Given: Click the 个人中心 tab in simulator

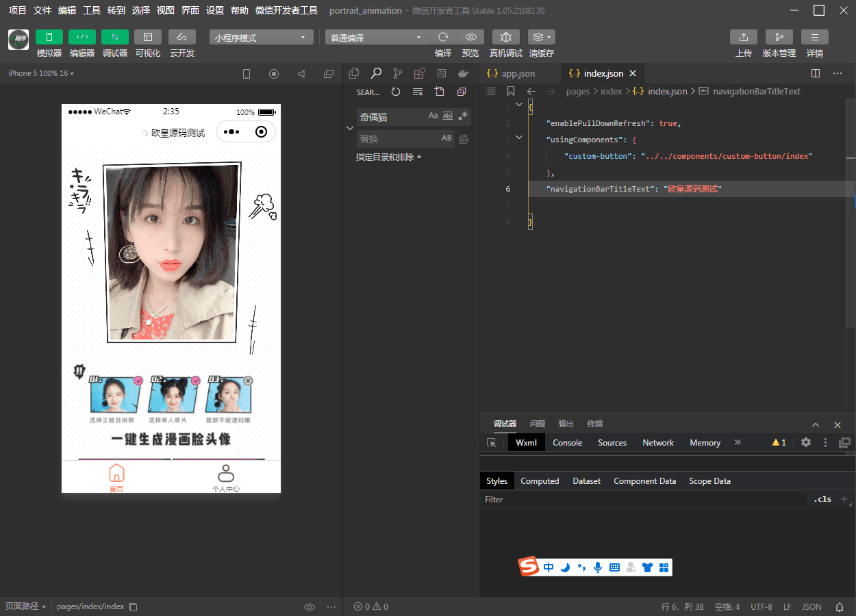Looking at the screenshot, I should tap(225, 478).
